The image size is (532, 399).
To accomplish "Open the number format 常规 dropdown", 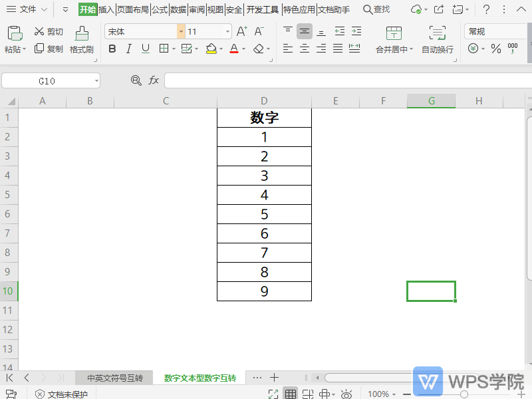I will [x=495, y=31].
